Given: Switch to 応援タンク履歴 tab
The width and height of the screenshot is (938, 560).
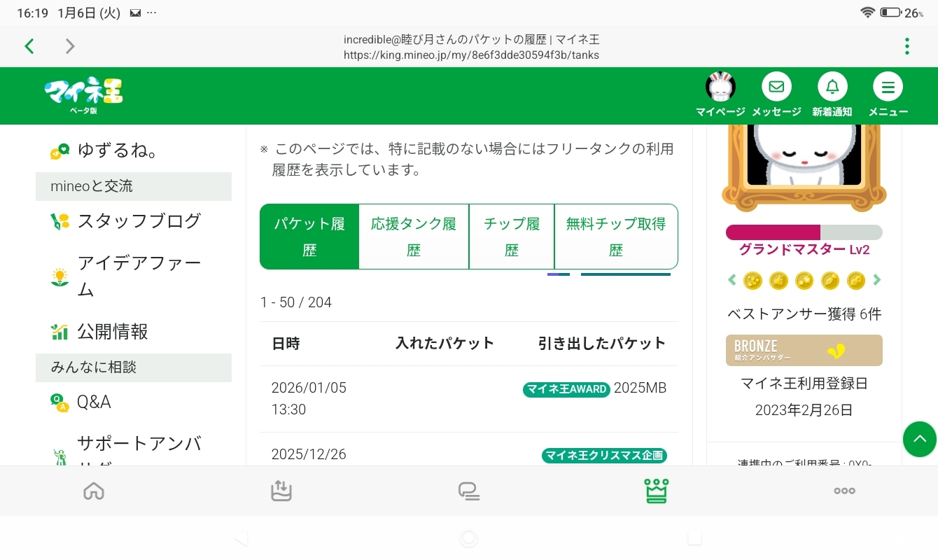Looking at the screenshot, I should pos(414,237).
